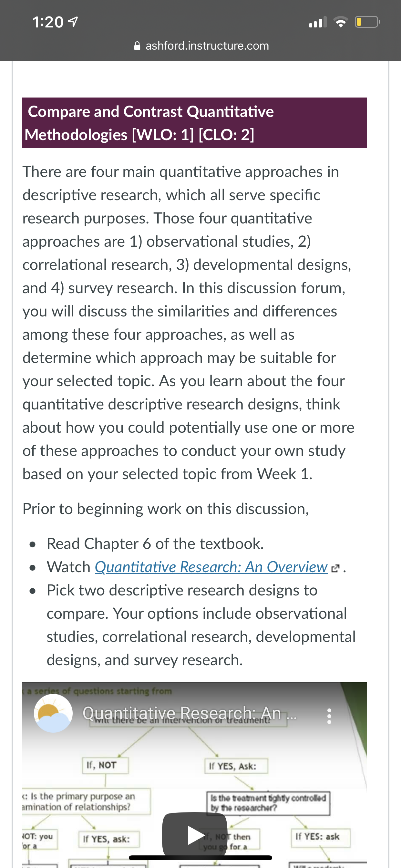Tap the video channel sun avatar
This screenshot has height=868, width=401.
tap(53, 713)
